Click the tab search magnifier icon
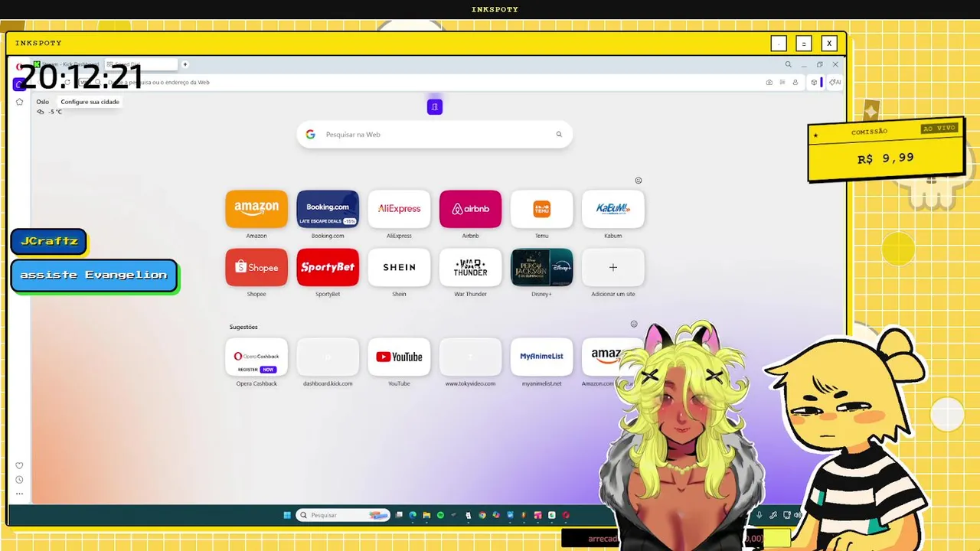The width and height of the screenshot is (980, 551). pos(788,64)
